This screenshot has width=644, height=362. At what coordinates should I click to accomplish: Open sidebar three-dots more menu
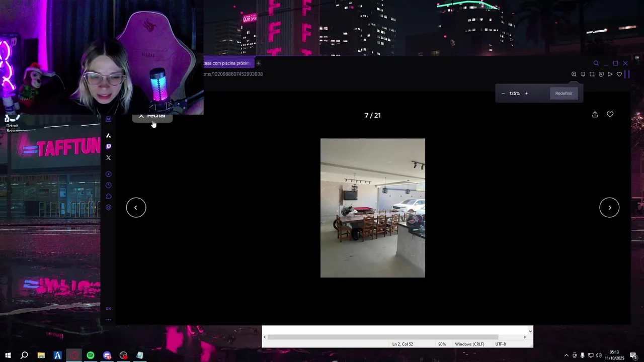click(x=108, y=319)
